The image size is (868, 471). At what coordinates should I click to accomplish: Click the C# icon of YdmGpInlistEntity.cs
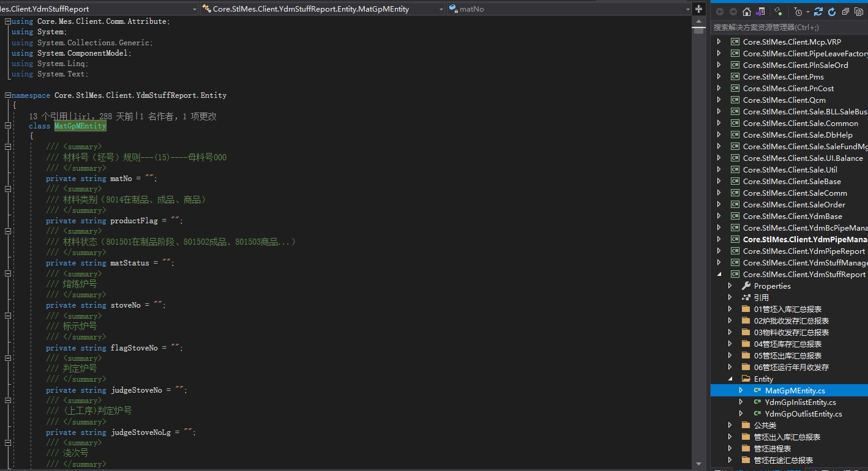pyautogui.click(x=757, y=402)
